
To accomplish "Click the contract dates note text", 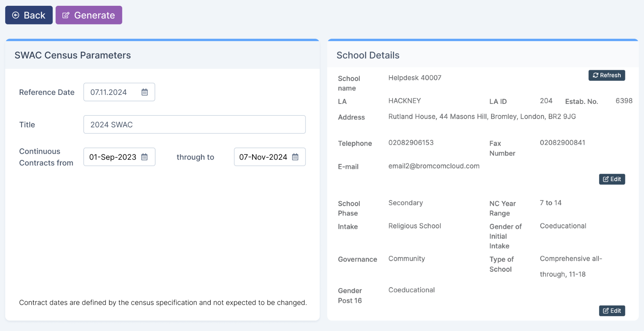I will point(163,303).
